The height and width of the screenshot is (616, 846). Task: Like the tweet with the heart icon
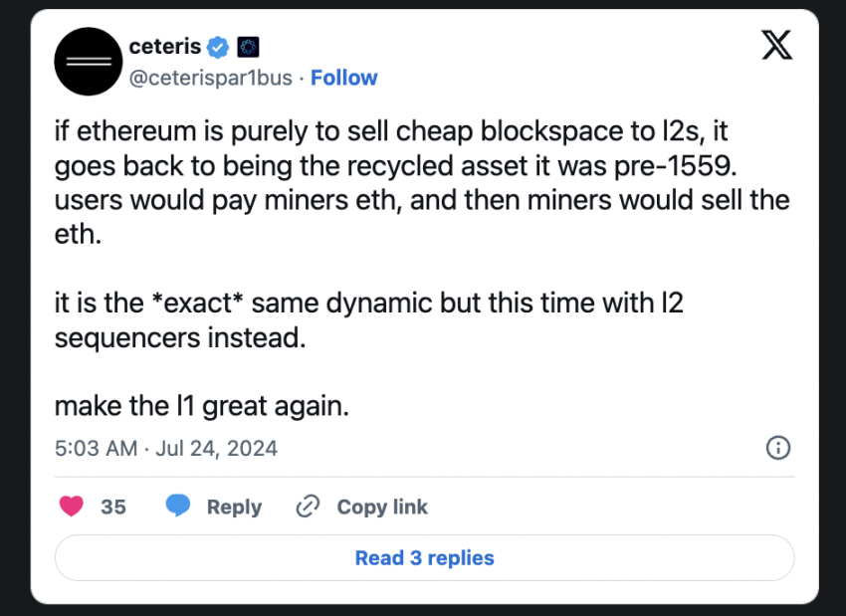[72, 507]
